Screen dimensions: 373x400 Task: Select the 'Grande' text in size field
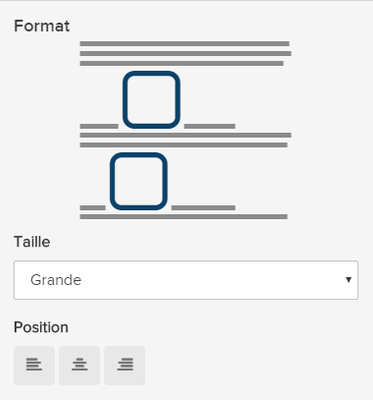(x=56, y=280)
